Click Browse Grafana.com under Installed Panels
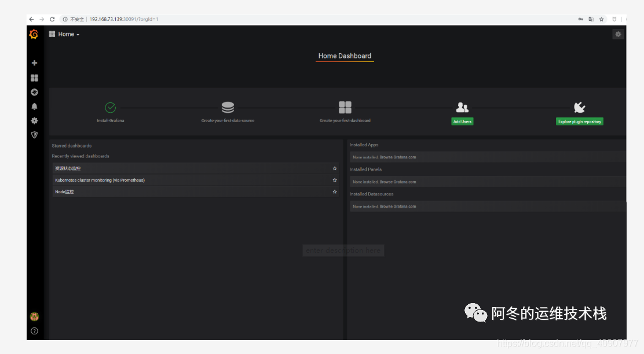 tap(397, 182)
